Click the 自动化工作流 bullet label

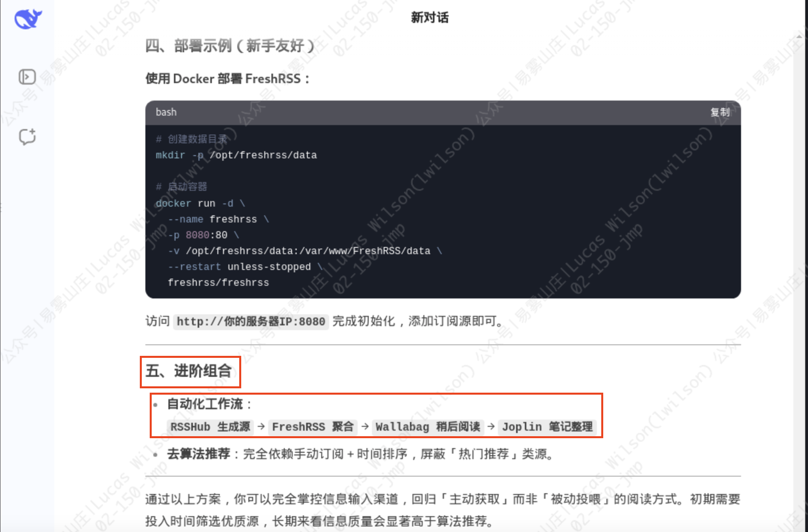pyautogui.click(x=205, y=404)
